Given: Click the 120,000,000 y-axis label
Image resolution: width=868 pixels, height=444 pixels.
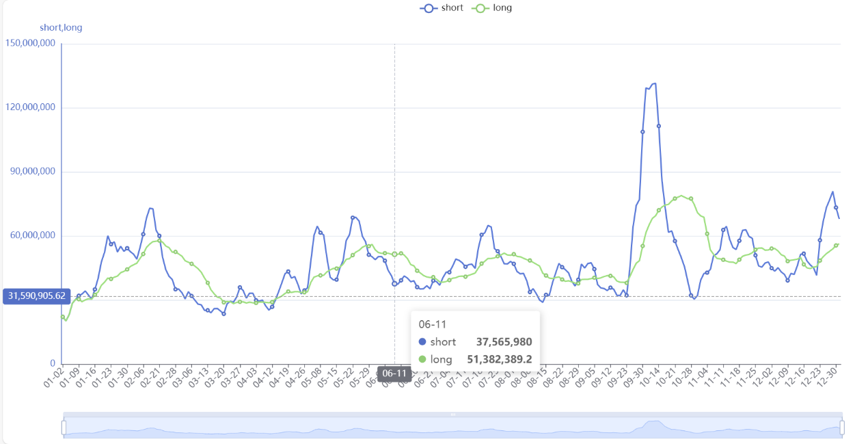Looking at the screenshot, I should [30, 107].
